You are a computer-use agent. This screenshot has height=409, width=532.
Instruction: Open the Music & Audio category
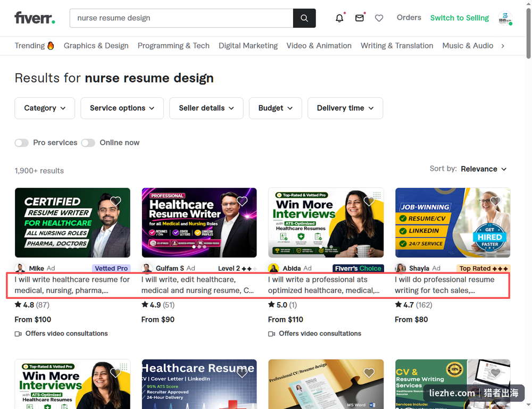(468, 45)
